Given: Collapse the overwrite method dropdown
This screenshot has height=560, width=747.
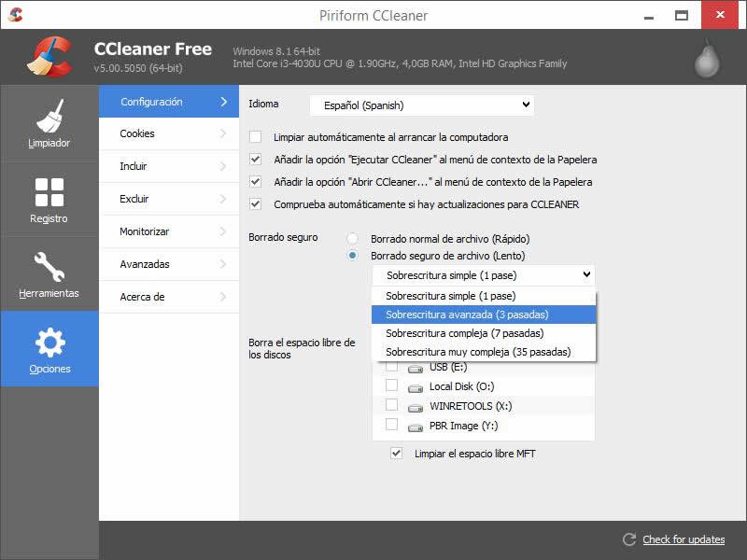Looking at the screenshot, I should pyautogui.click(x=484, y=275).
